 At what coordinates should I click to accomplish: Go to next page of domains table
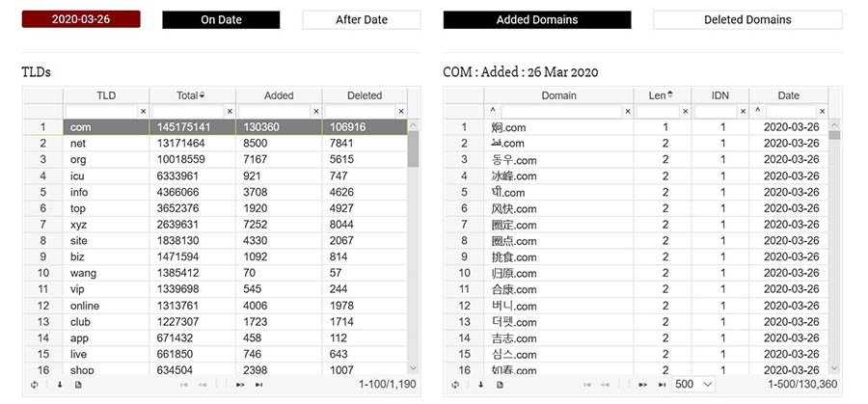[x=642, y=385]
